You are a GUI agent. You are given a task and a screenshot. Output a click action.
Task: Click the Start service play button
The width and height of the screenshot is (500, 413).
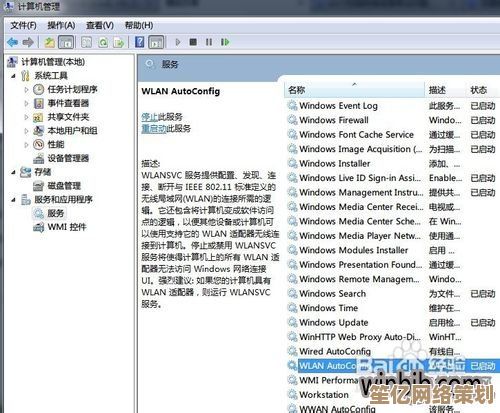[178, 42]
